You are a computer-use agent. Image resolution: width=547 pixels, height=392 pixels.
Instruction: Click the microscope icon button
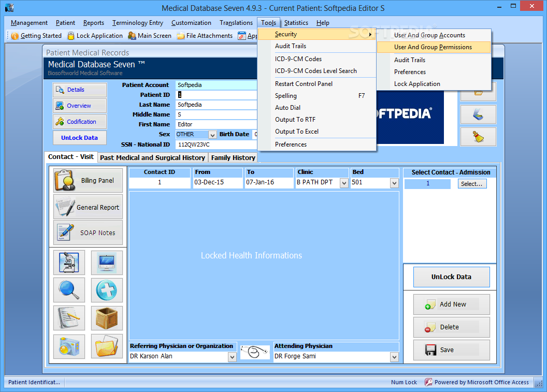coord(69,262)
